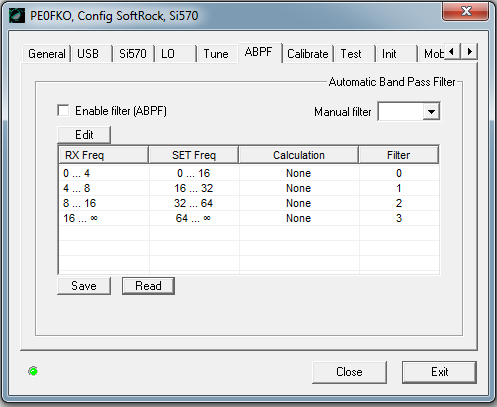Click the green status indicator light

pos(33,371)
